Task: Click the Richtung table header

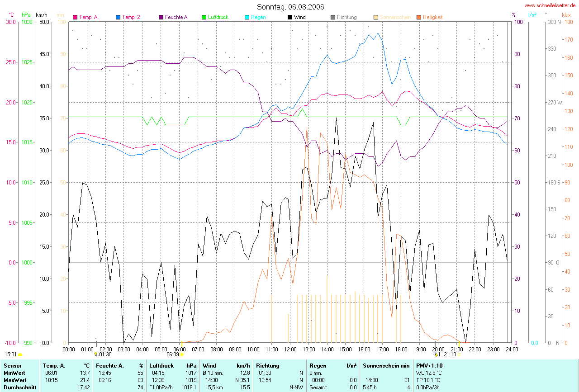Action: tap(268, 365)
